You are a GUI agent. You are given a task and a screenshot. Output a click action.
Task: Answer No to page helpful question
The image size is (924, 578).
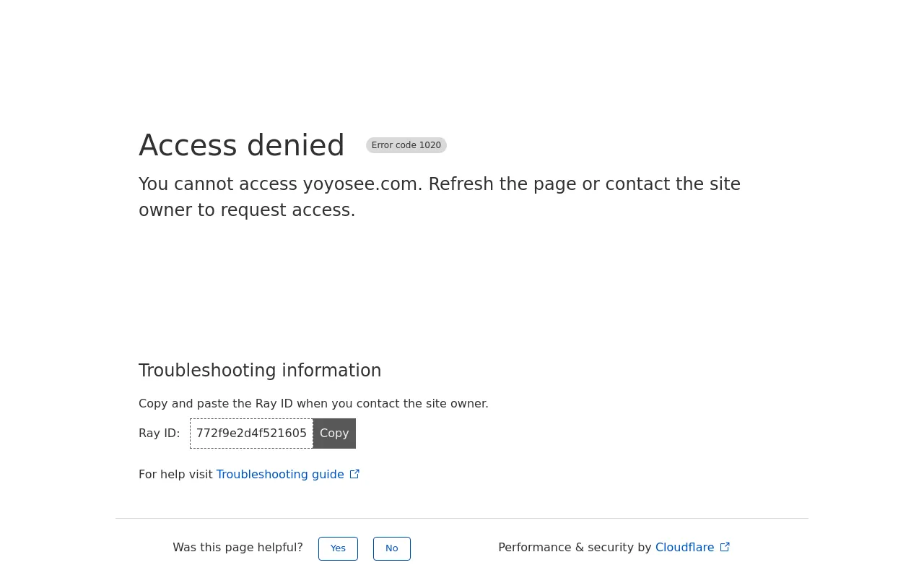pos(392,548)
